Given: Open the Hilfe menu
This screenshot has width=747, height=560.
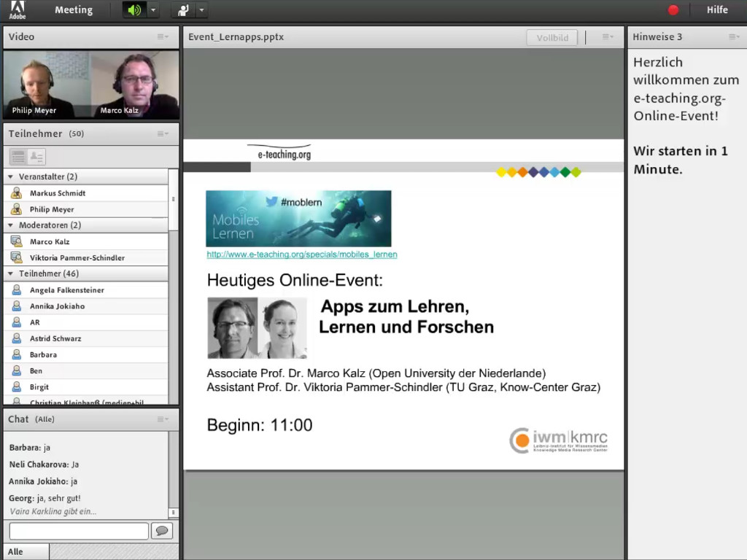Looking at the screenshot, I should coord(717,9).
